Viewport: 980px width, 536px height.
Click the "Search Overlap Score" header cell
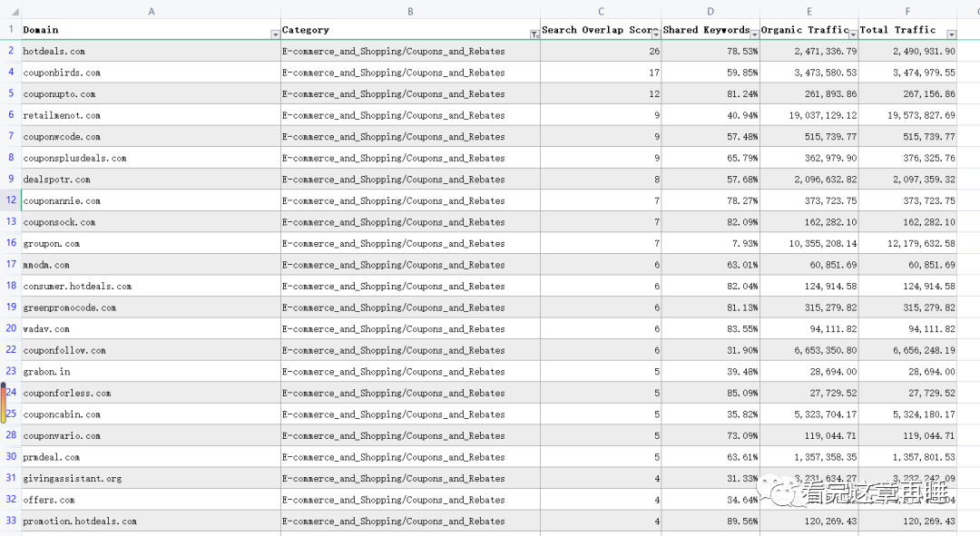pyautogui.click(x=602, y=29)
